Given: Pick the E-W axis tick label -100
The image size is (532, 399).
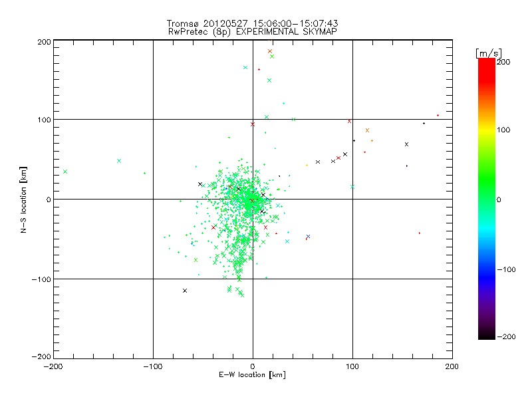Looking at the screenshot, I should (x=153, y=366).
